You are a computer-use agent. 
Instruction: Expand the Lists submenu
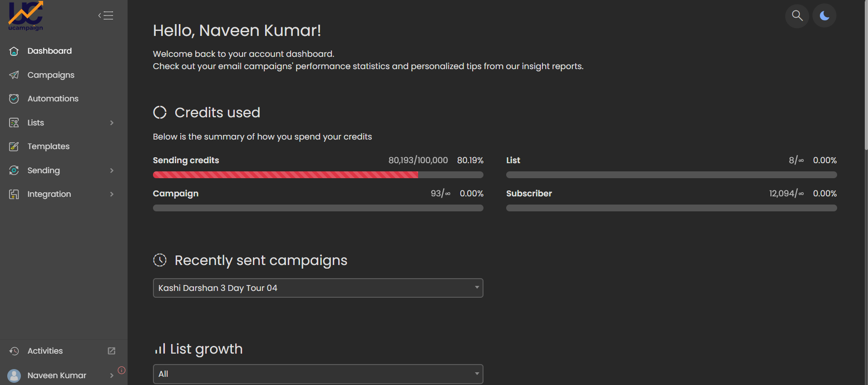click(x=112, y=123)
